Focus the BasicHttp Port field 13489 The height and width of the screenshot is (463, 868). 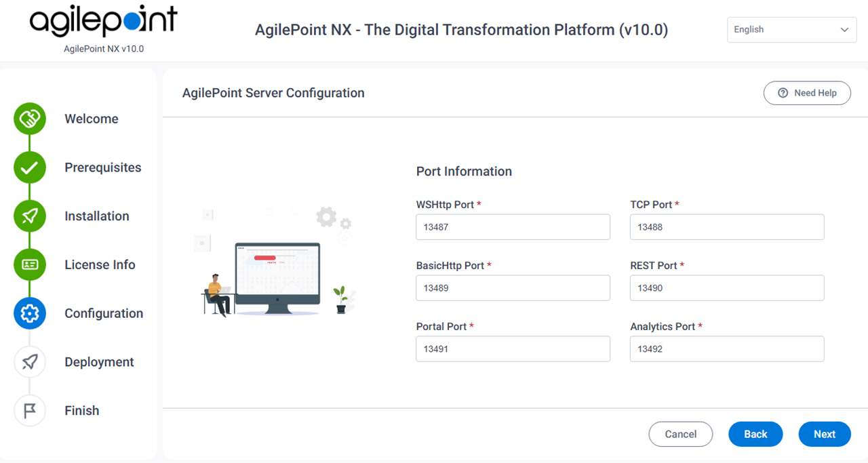point(513,288)
